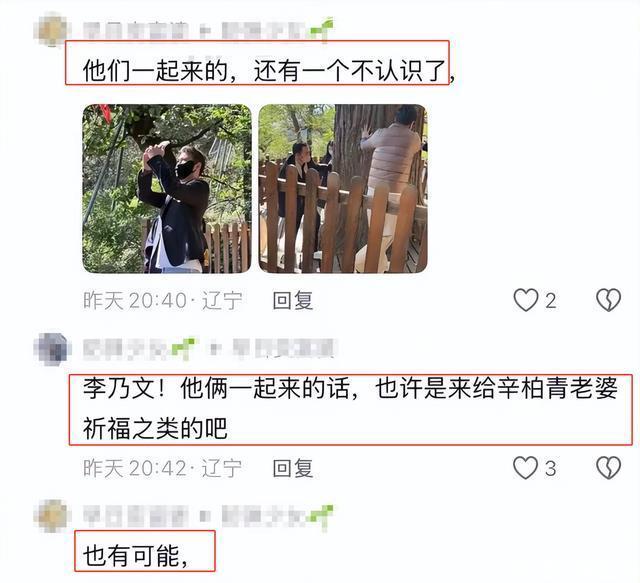This screenshot has width=640, height=583.
Task: Open second commenter's blurred avatar
Action: 52,349
